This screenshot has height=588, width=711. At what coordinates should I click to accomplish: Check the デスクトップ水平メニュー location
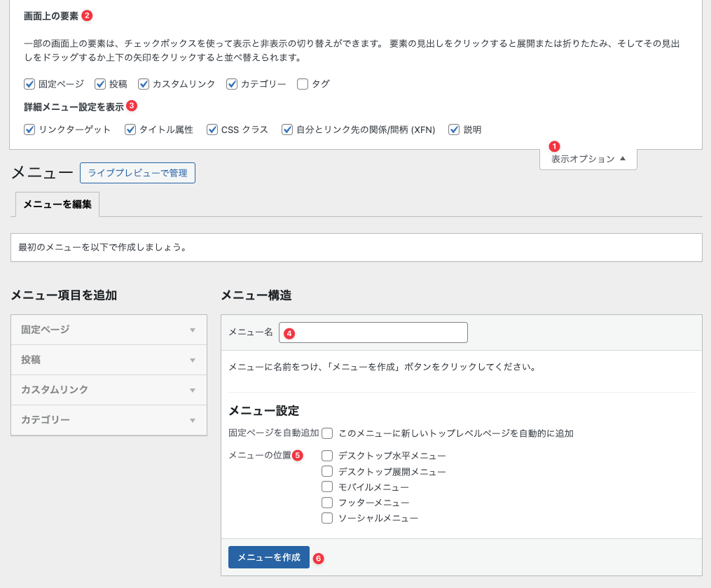pos(327,456)
